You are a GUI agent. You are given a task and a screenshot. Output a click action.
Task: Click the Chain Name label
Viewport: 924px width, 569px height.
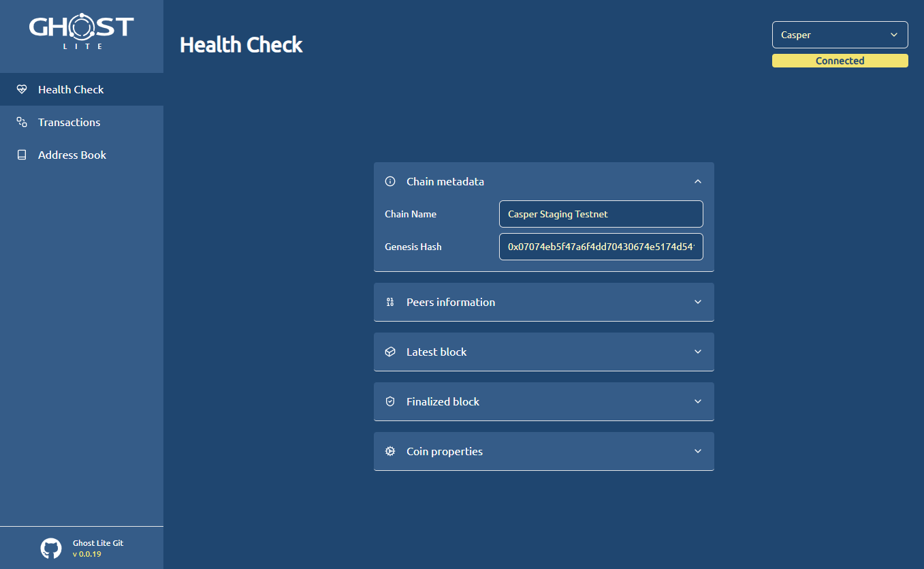coord(411,214)
